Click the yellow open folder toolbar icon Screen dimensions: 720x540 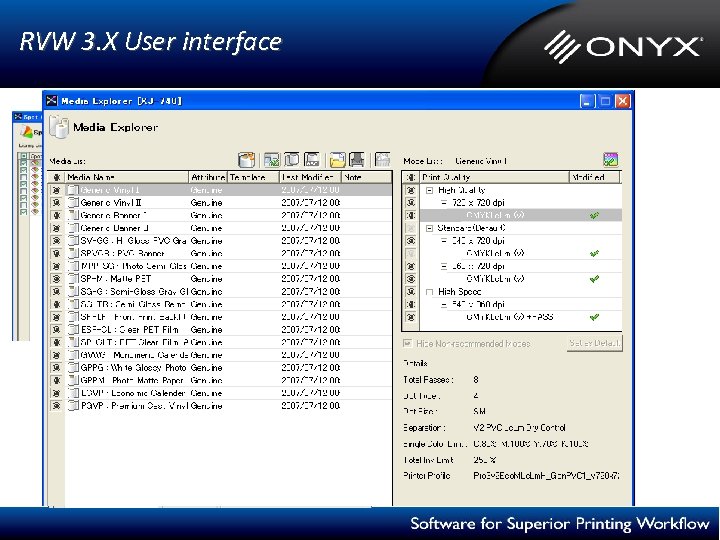(337, 160)
